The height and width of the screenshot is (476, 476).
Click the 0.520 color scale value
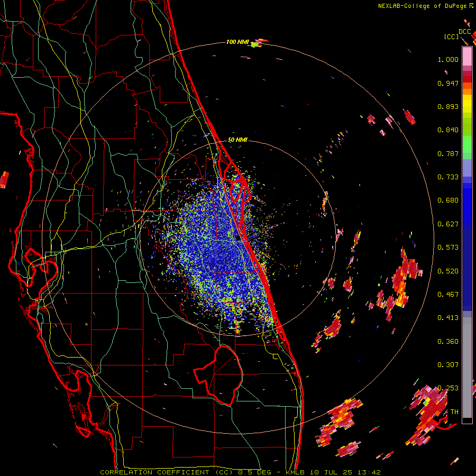click(448, 271)
